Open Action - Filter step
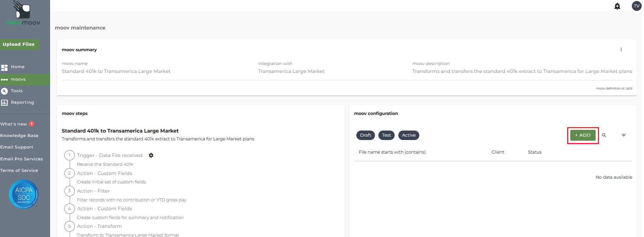Screen dimensions: 644x237 pyautogui.click(x=93, y=191)
